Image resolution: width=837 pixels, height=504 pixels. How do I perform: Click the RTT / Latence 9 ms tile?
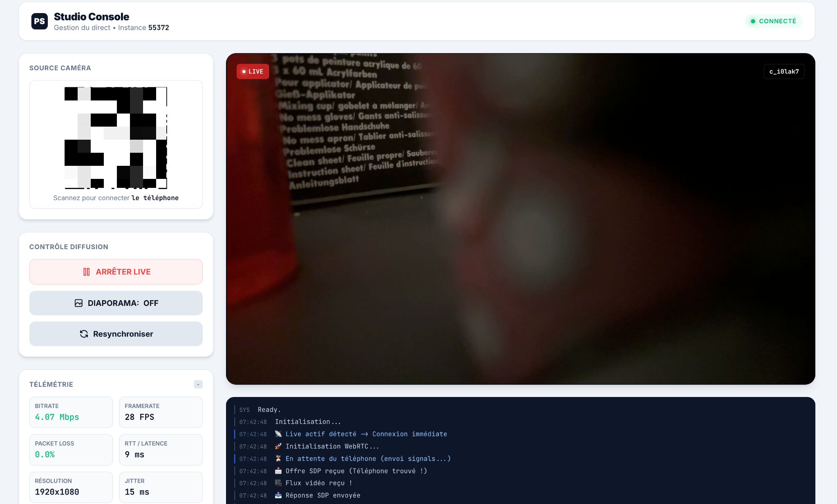click(x=161, y=450)
